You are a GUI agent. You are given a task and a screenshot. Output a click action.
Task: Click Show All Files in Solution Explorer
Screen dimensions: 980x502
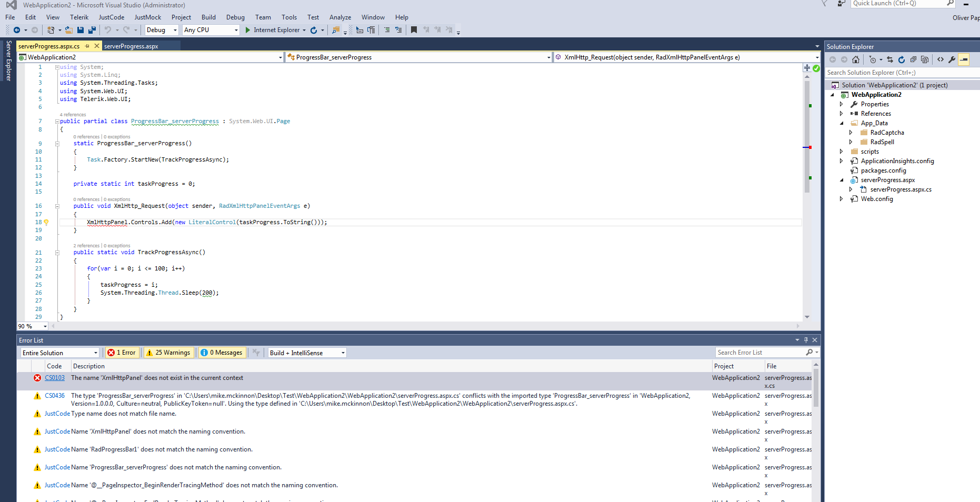point(925,59)
